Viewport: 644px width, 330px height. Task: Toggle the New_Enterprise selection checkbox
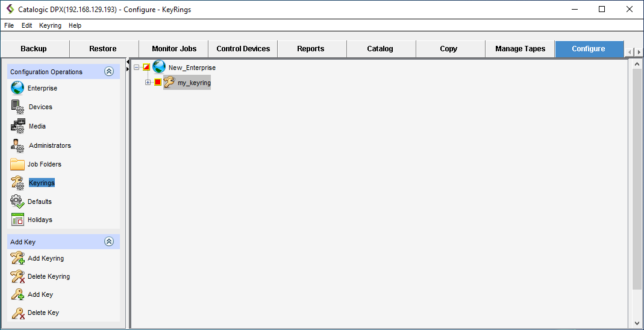pos(146,68)
